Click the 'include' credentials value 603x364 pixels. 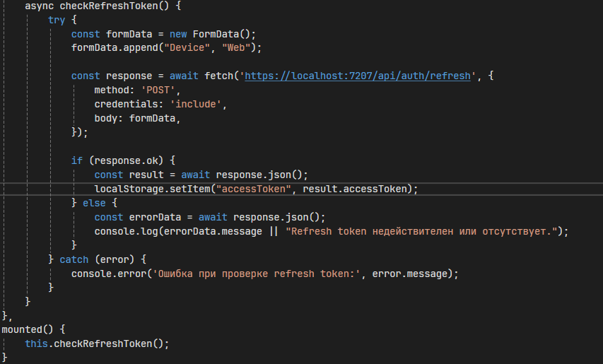(x=196, y=104)
